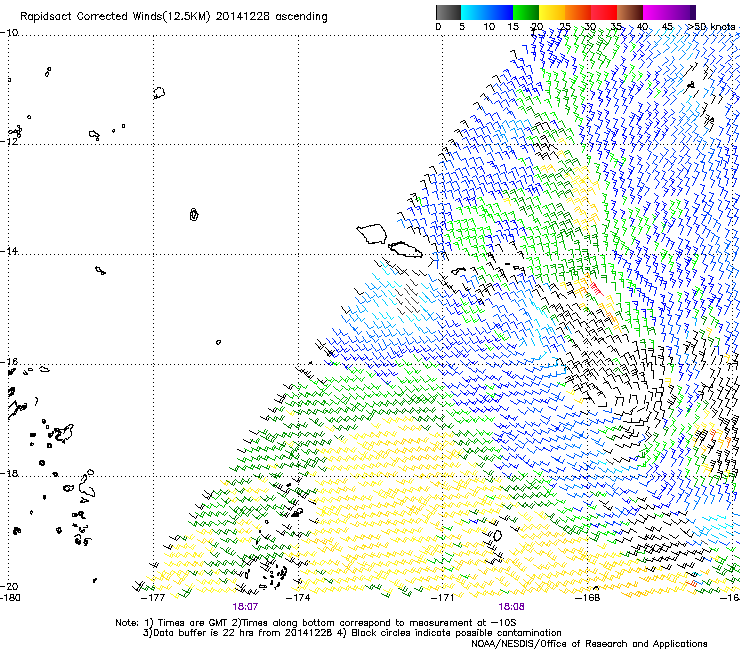The width and height of the screenshot is (740, 650).
Task: Click the '45' legend scale label
Action: pos(667,27)
